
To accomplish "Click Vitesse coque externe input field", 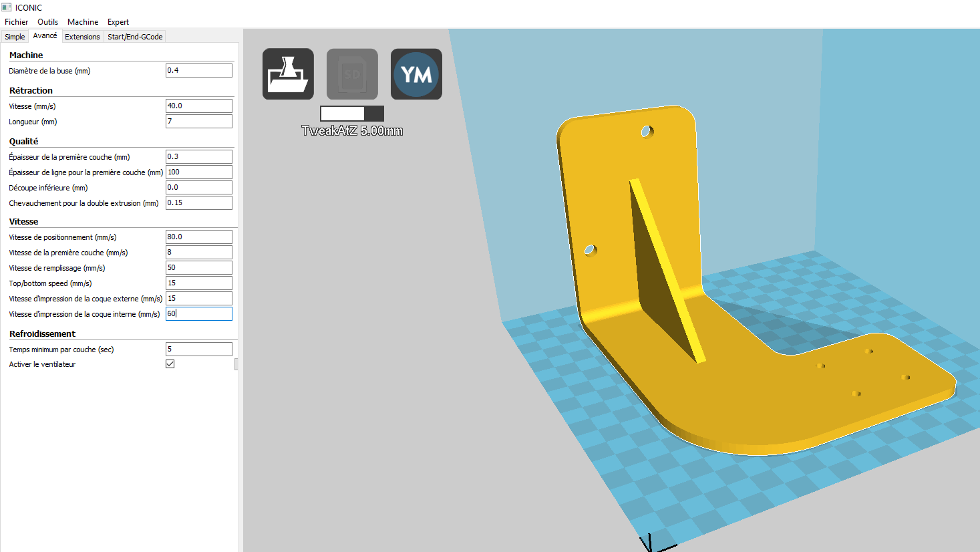I will (199, 298).
